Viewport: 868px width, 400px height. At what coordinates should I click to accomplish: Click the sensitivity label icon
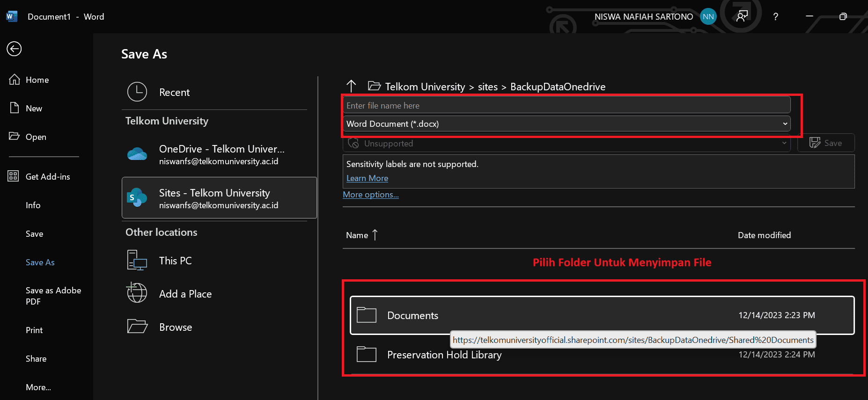[x=353, y=143]
